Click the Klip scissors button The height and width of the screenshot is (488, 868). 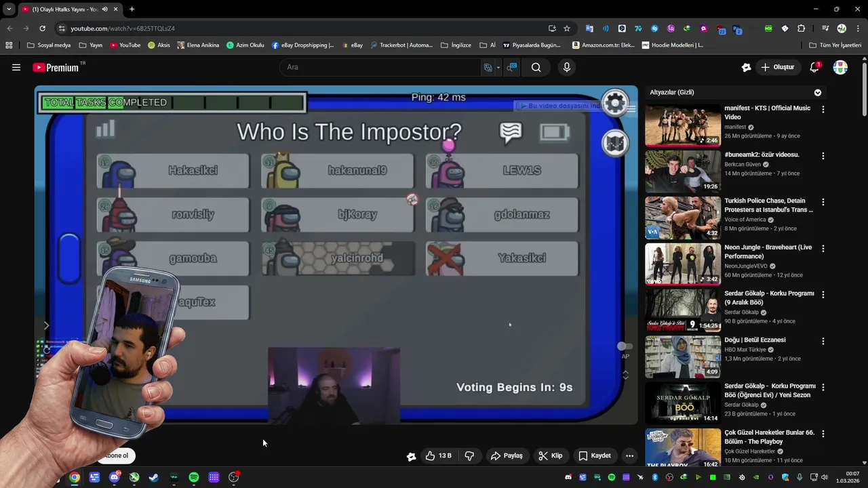coord(550,455)
